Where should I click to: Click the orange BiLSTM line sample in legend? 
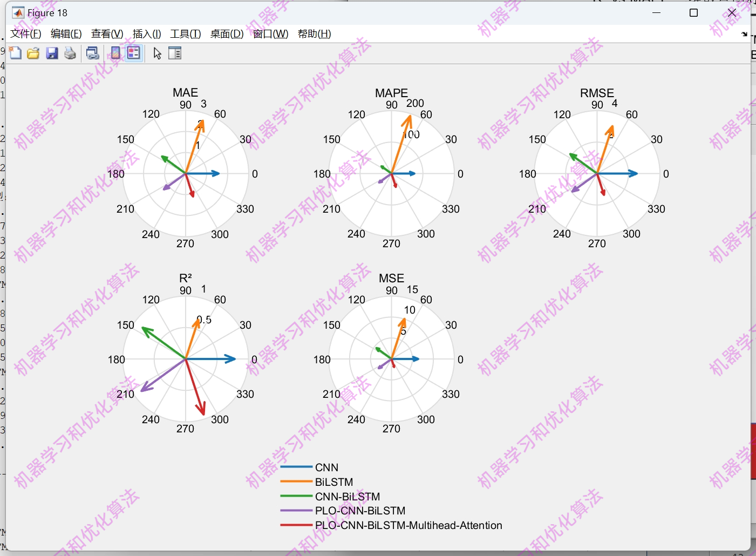(x=296, y=482)
